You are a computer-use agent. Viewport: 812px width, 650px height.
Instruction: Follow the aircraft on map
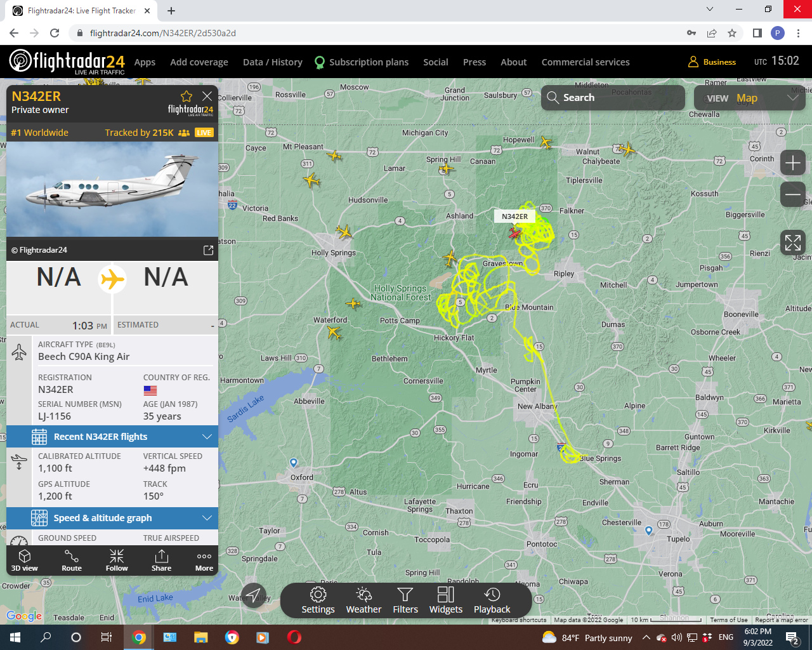[117, 560]
